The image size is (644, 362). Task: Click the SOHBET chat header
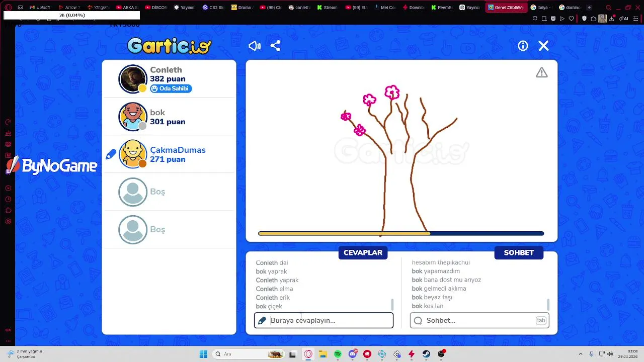(x=519, y=253)
